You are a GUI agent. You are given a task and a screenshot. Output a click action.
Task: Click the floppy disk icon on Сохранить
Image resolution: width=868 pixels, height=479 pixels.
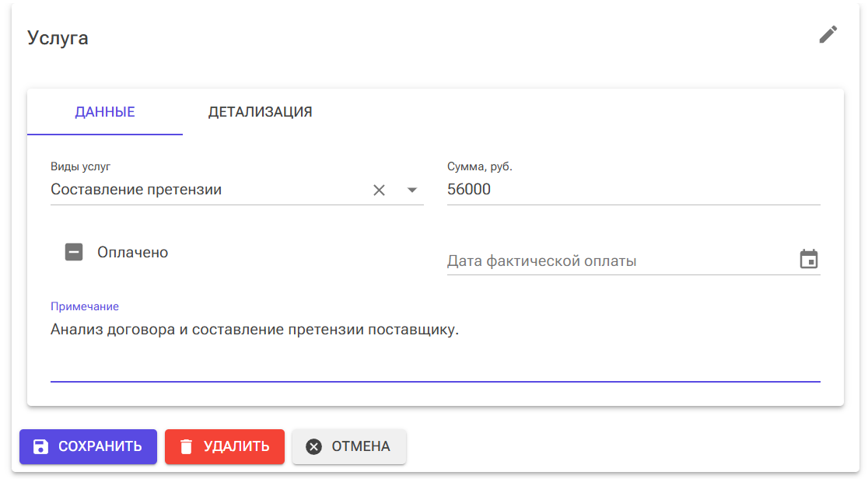click(41, 446)
